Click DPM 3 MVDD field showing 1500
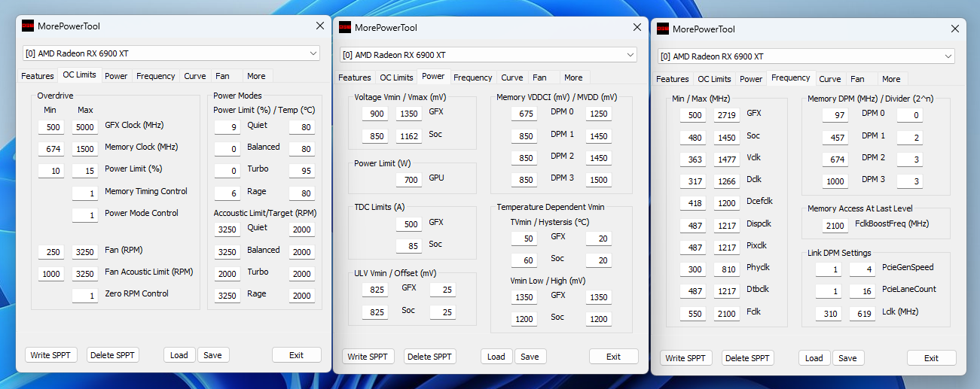 [599, 180]
